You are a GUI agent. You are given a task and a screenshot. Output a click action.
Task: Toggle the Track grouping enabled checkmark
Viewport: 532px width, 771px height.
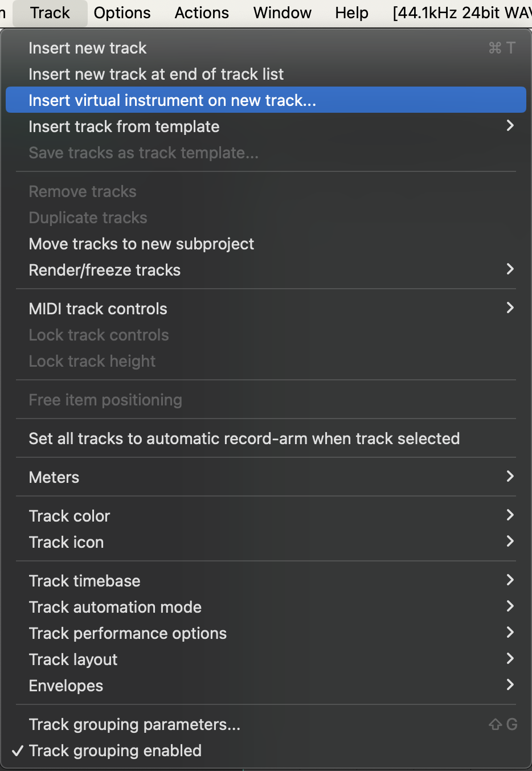pos(115,751)
